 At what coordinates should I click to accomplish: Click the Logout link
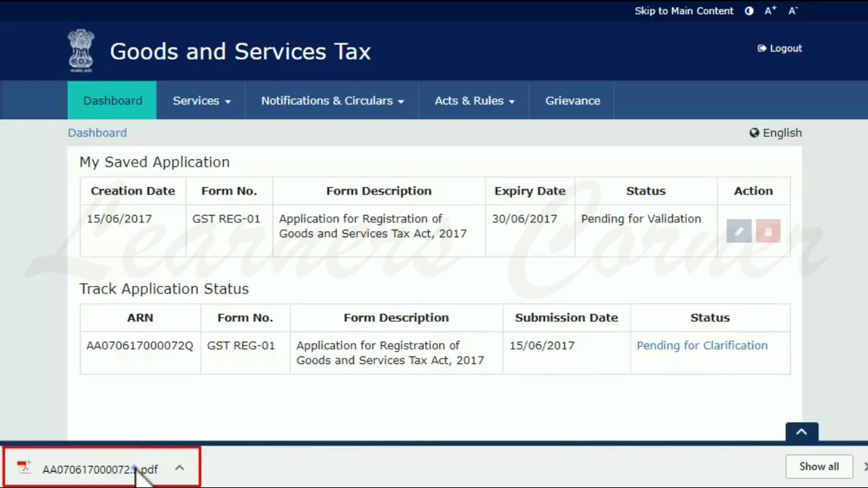(x=780, y=48)
